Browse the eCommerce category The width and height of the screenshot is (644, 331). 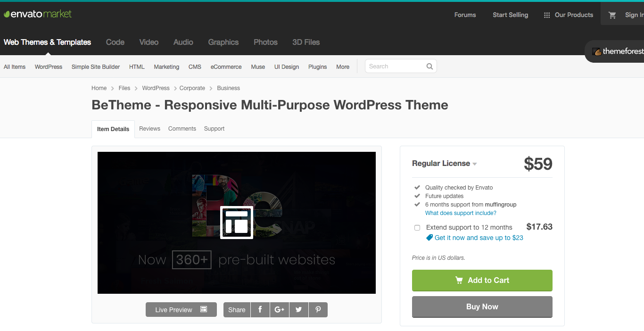tap(226, 67)
